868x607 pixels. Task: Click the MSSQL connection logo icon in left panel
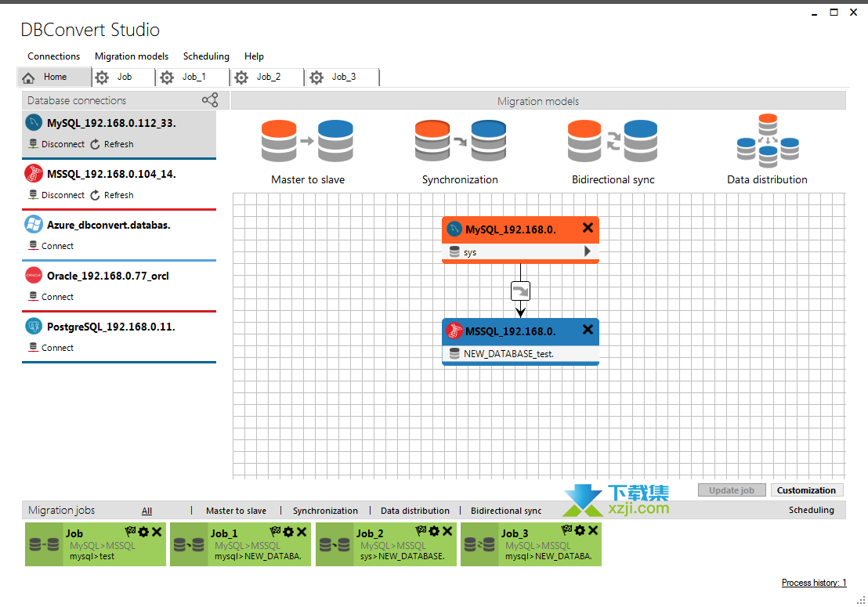click(x=34, y=173)
